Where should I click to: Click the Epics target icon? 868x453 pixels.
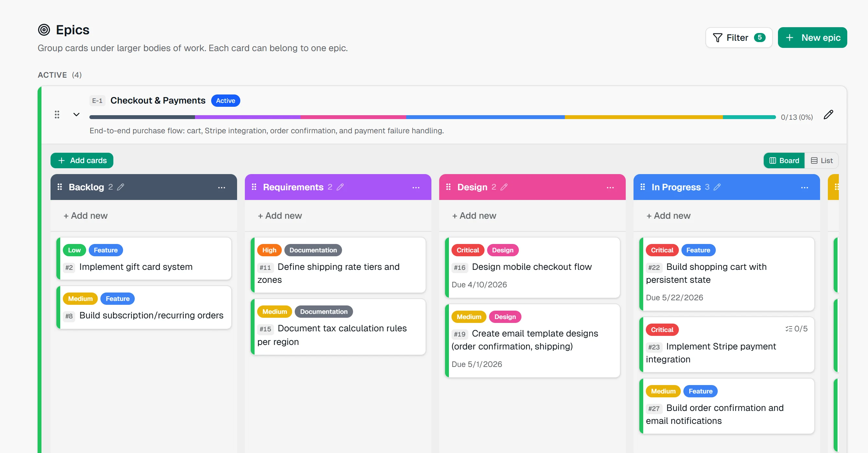click(x=44, y=30)
